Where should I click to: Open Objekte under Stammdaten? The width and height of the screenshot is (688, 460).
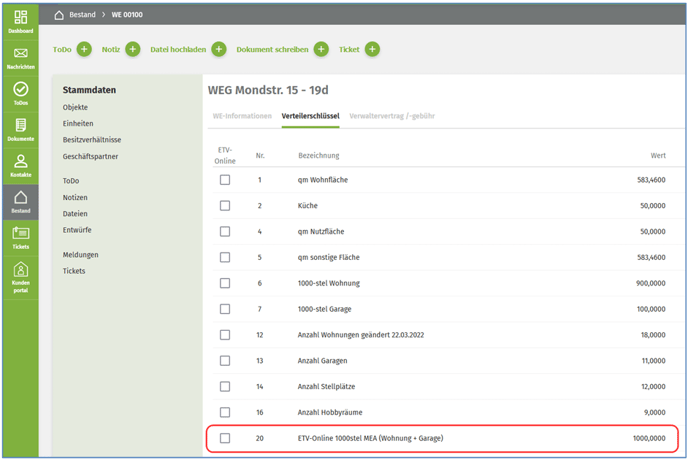click(x=75, y=107)
